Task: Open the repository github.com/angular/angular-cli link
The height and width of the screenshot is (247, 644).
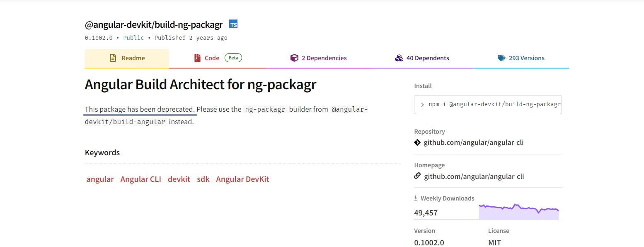Action: coord(473,142)
